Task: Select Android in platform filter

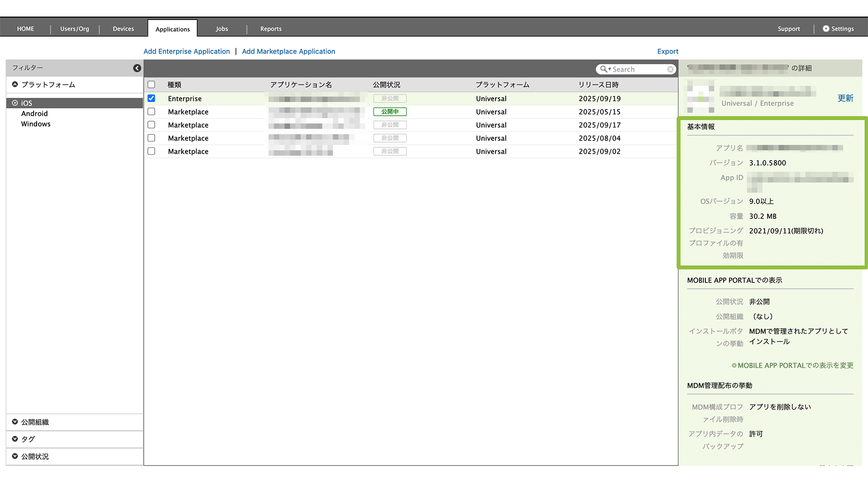Action: 34,114
